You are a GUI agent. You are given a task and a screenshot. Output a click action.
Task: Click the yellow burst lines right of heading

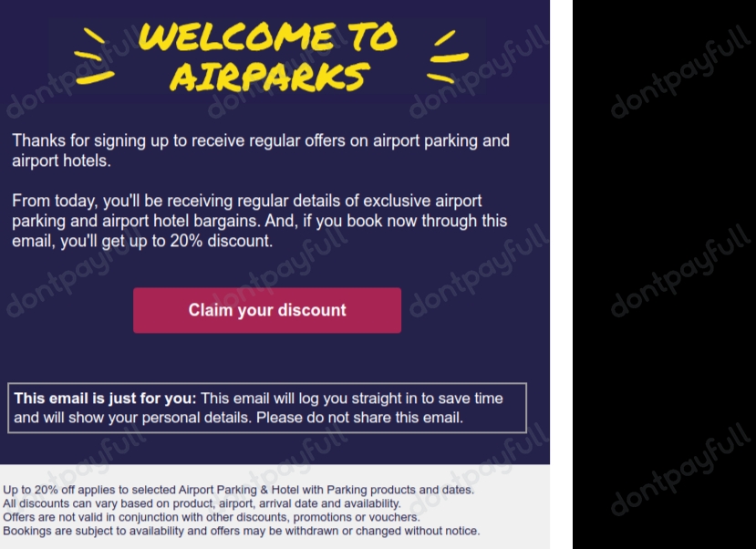448,57
